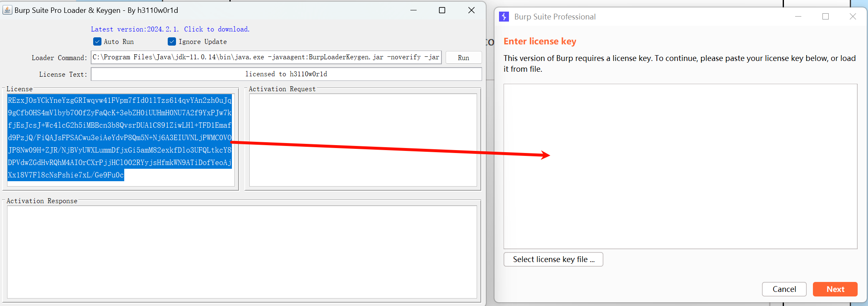Click the Run button
Viewport: 868px width, 306px height.
pos(463,58)
